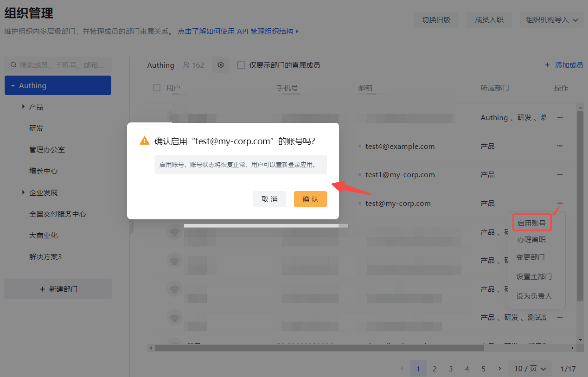Click the plus icon of Add Member
Screen dimensions: 588x377
pyautogui.click(x=547, y=65)
